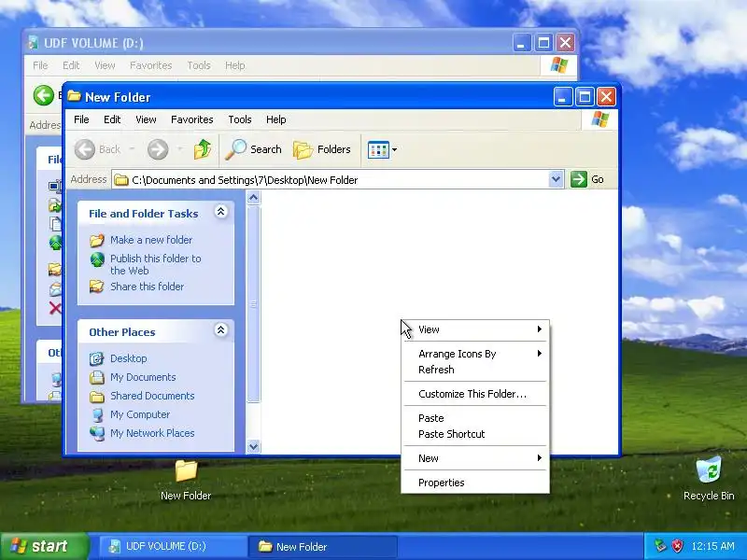The image size is (747, 560).
Task: Click the task pane scrollbar down arrow
Action: (x=253, y=446)
